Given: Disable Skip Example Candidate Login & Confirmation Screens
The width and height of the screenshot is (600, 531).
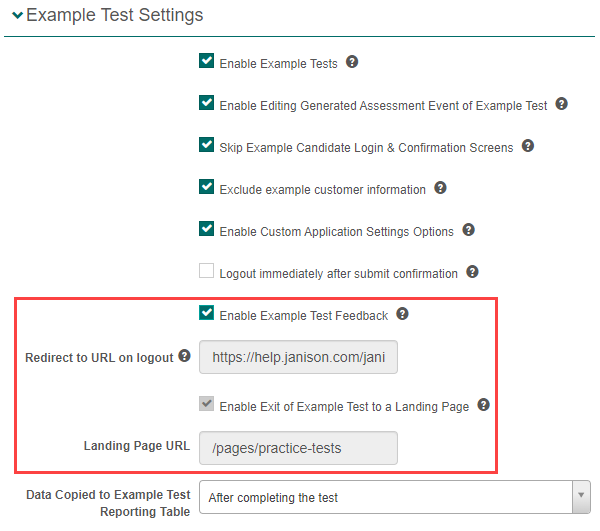Looking at the screenshot, I should [x=207, y=146].
